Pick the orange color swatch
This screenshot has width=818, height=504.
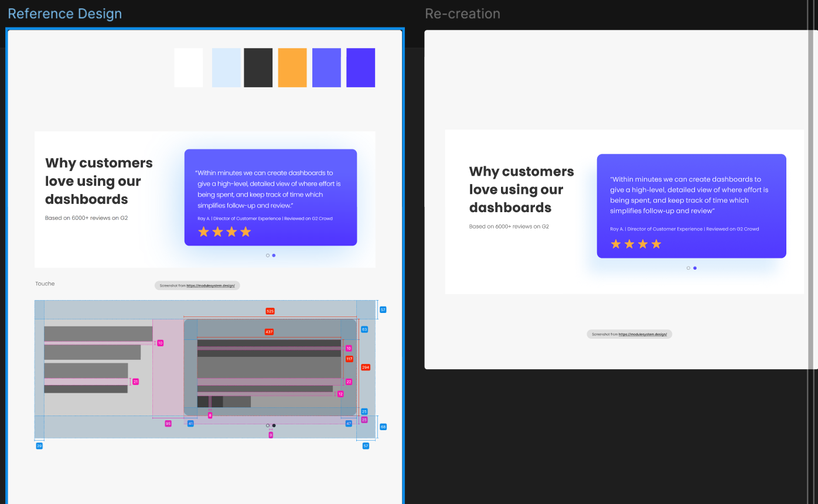pyautogui.click(x=292, y=67)
